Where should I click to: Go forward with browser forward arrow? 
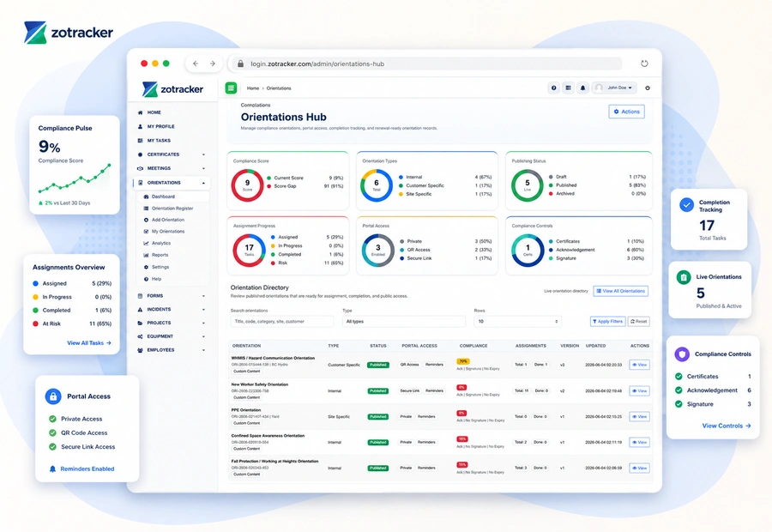tap(212, 63)
